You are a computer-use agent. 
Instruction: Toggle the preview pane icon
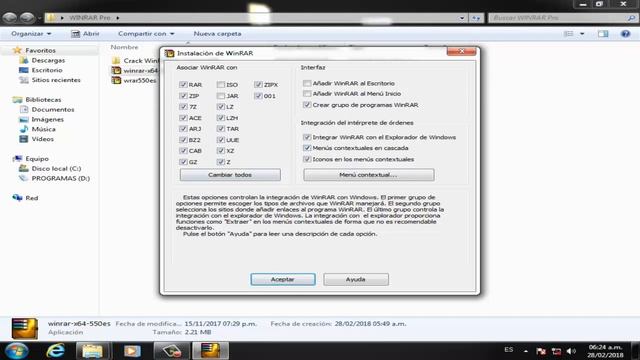[x=603, y=33]
